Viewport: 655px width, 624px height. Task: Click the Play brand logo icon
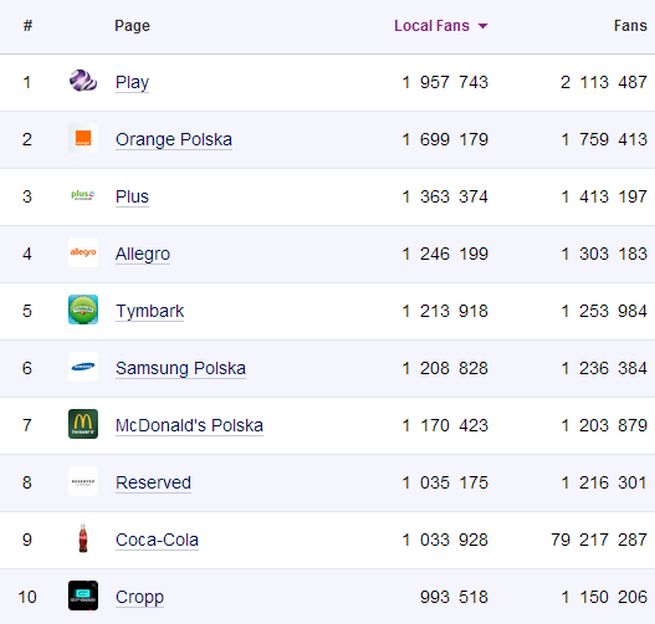coord(83,81)
